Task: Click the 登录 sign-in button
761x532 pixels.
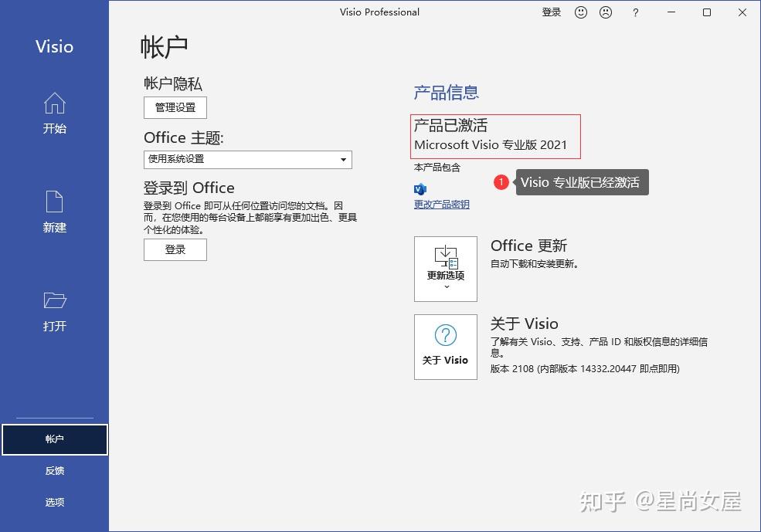Action: pos(175,249)
